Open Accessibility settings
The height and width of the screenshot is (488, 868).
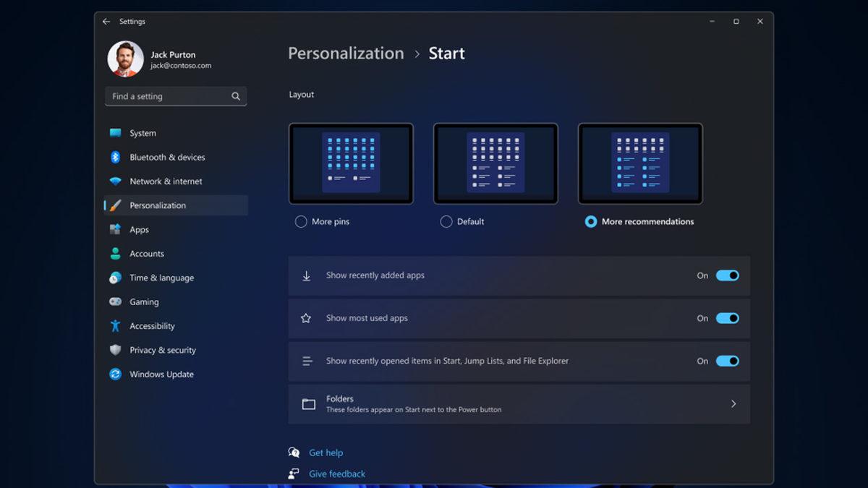tap(153, 325)
